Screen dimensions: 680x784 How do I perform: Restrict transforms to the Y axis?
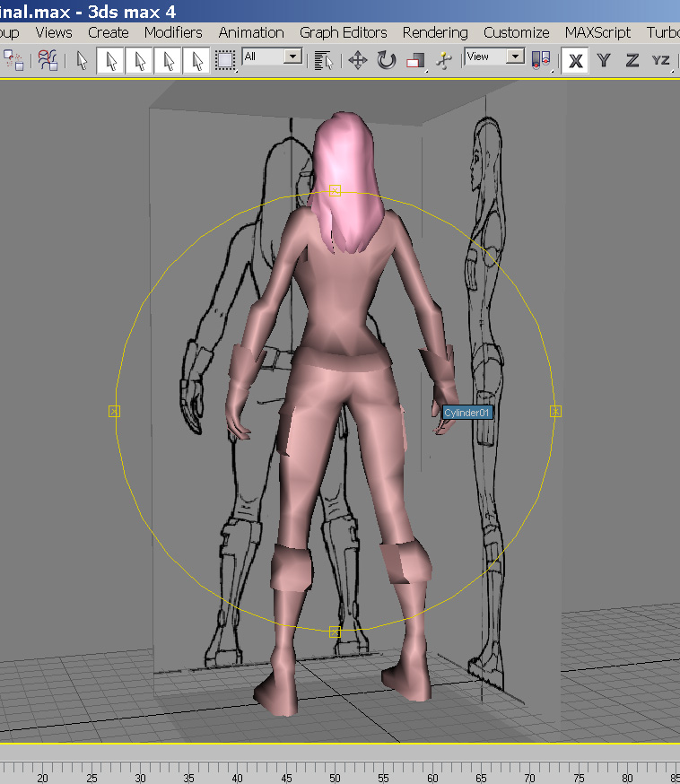(x=604, y=60)
